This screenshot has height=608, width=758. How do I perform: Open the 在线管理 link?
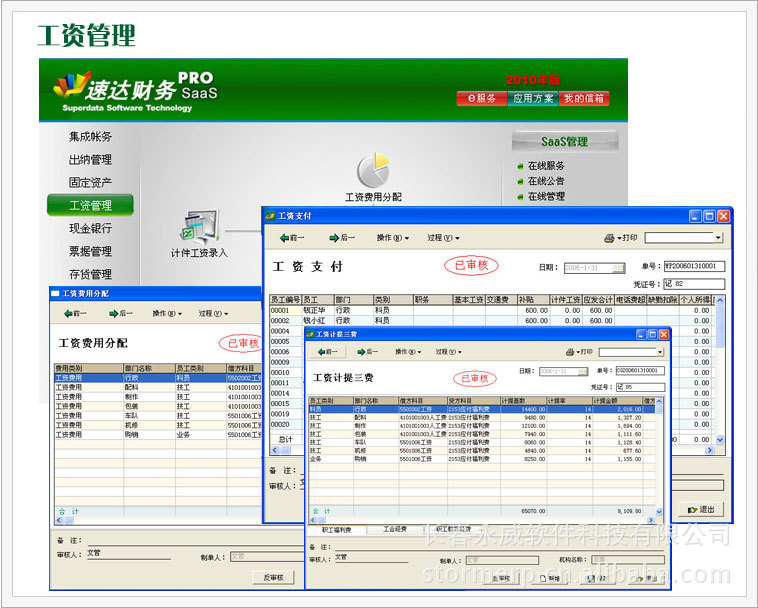(546, 197)
